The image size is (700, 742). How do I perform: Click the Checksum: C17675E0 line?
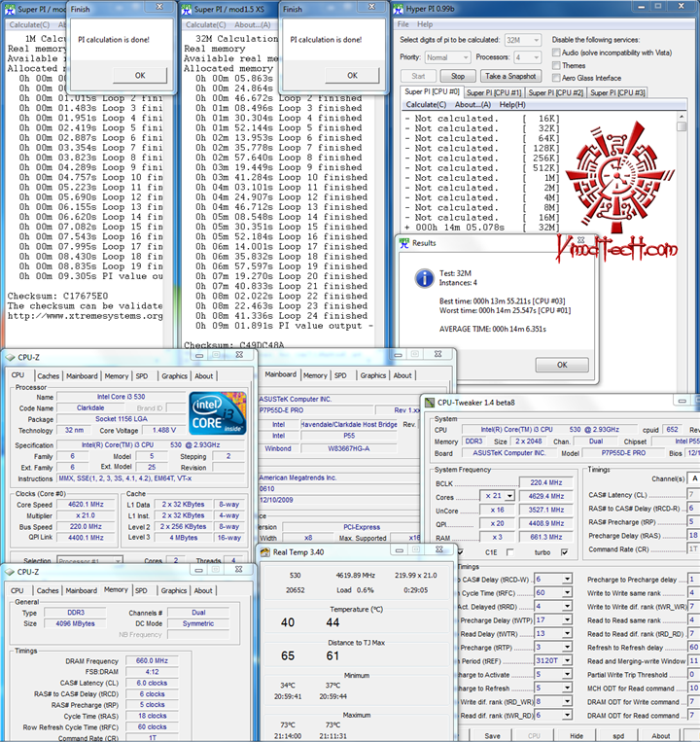[x=57, y=296]
